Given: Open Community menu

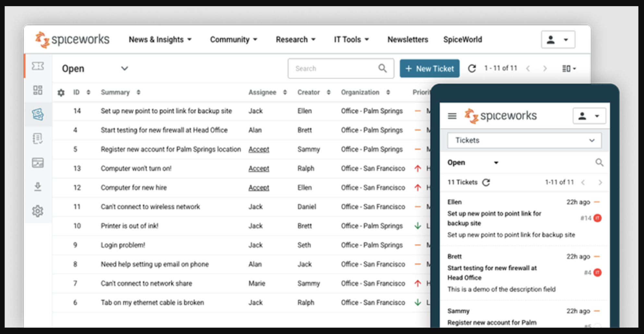Looking at the screenshot, I should point(233,40).
